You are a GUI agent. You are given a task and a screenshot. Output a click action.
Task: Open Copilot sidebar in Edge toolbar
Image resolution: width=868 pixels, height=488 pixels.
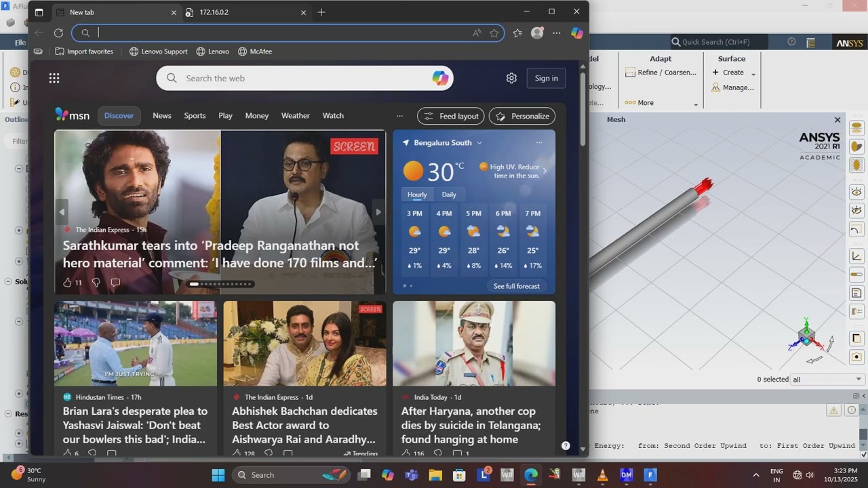tap(577, 33)
